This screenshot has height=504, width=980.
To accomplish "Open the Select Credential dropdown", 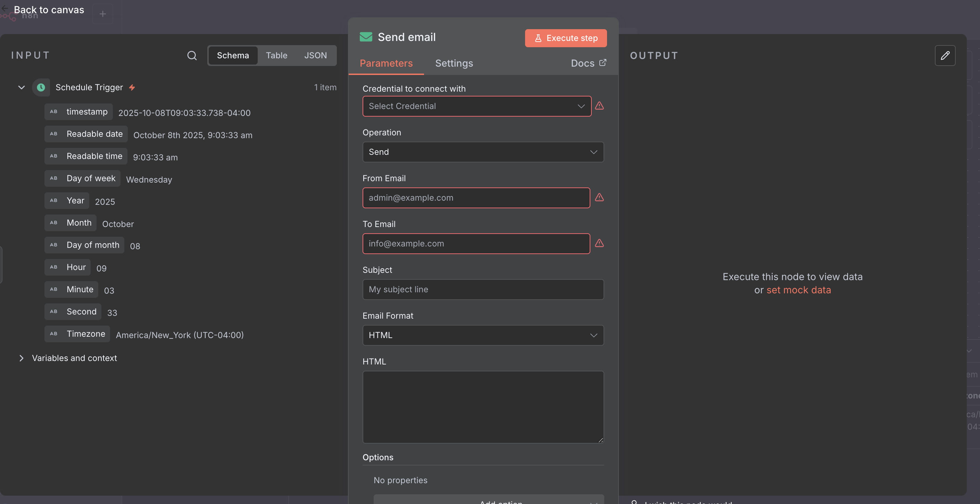I will [476, 106].
